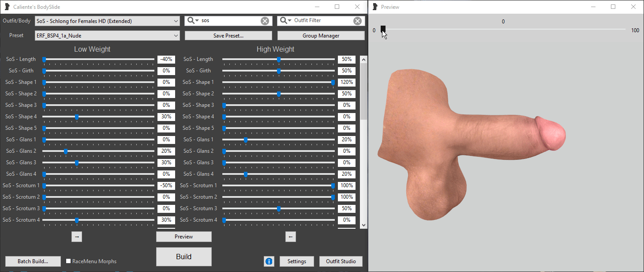Click the low weight SoS - Shape 4 30% field
Viewport: 644px width, 272px height.
click(x=166, y=117)
